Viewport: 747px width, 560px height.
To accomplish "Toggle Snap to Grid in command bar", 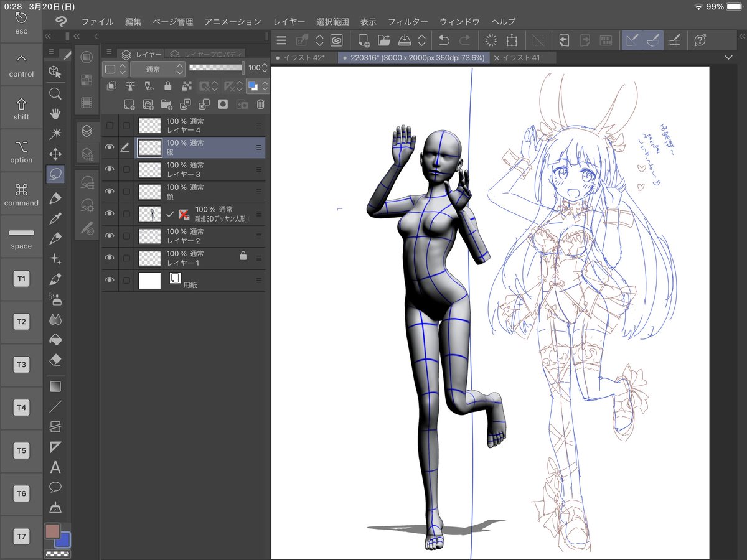I will (x=674, y=40).
